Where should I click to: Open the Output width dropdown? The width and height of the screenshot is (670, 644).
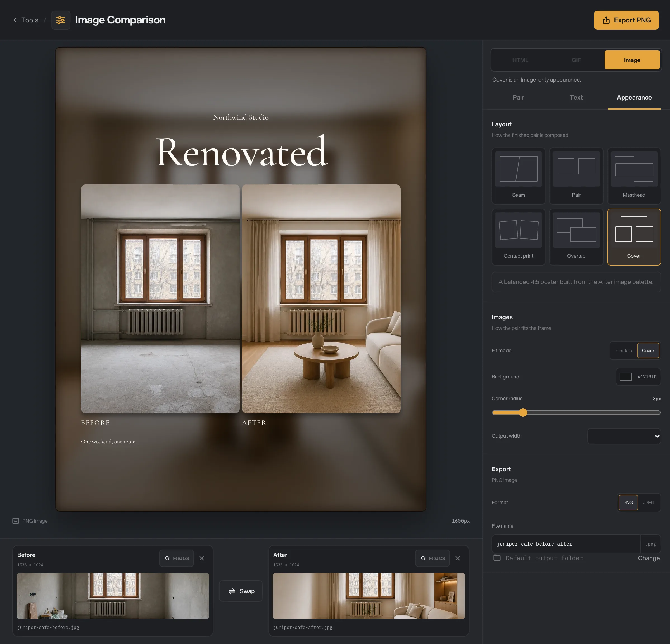click(624, 436)
